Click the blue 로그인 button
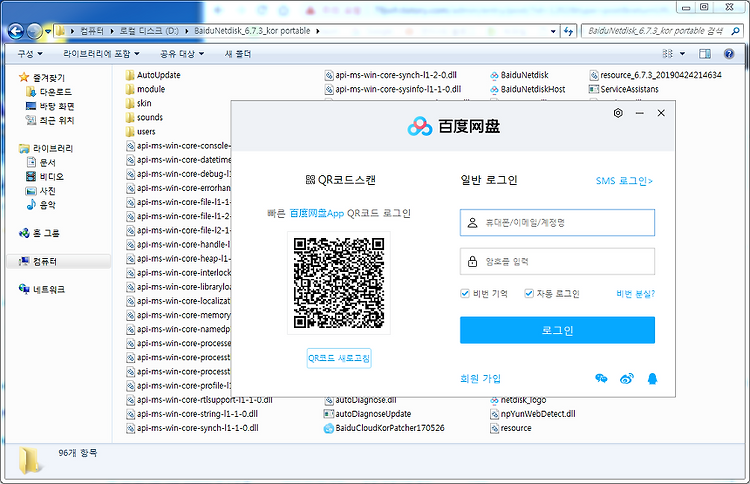The width and height of the screenshot is (750, 484). click(x=557, y=330)
